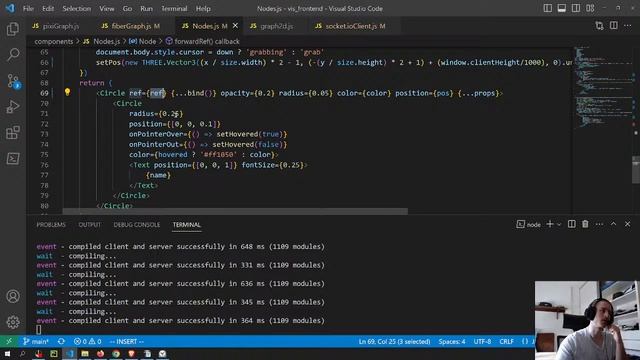This screenshot has width=640, height=360.
Task: Split the editor to the right
Action: [x=613, y=26]
